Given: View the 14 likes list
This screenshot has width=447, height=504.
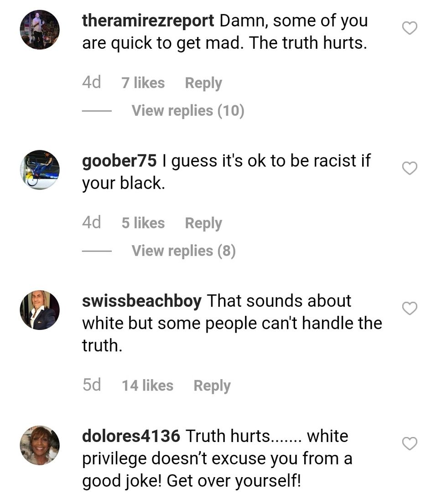Looking at the screenshot, I should (x=148, y=386).
